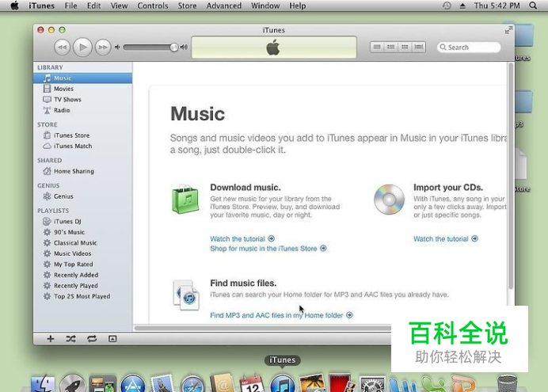Click the Play button
Viewport: 548px width, 392px height.
[82, 48]
